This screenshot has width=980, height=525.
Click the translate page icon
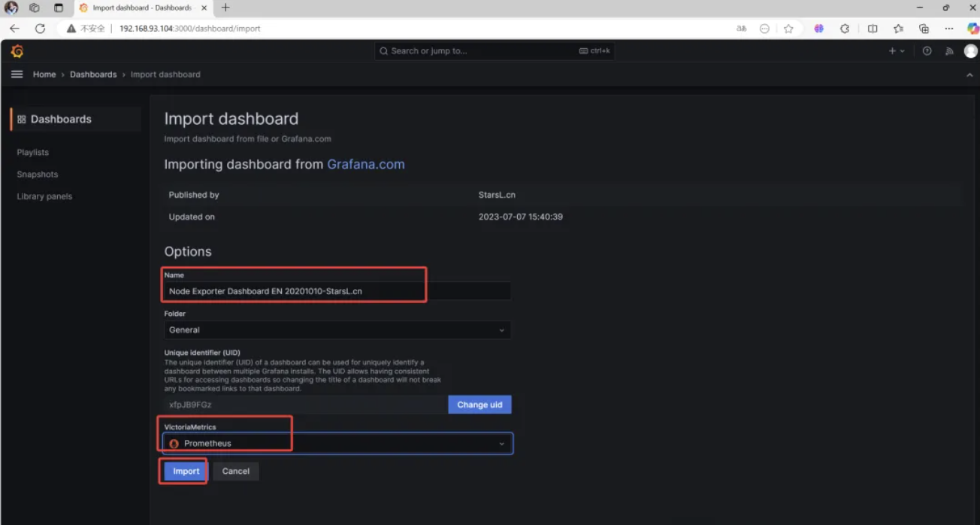742,29
